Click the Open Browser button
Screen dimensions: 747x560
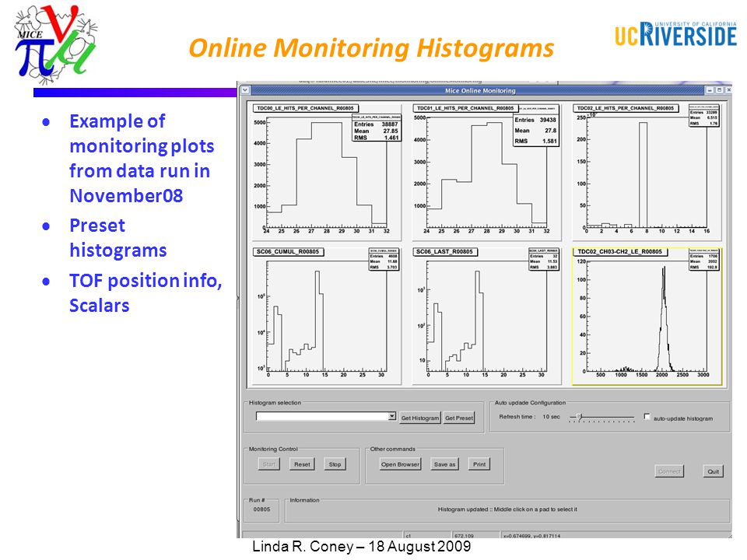point(400,464)
